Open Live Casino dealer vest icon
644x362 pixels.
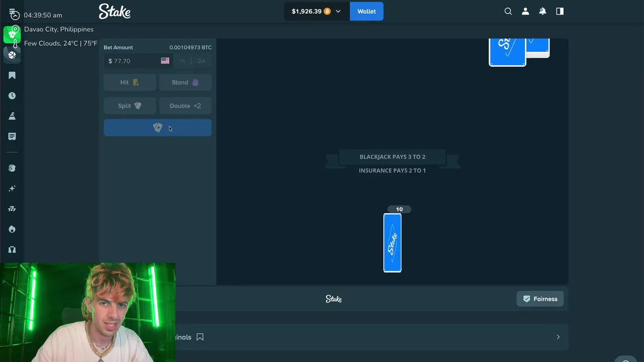(12, 249)
